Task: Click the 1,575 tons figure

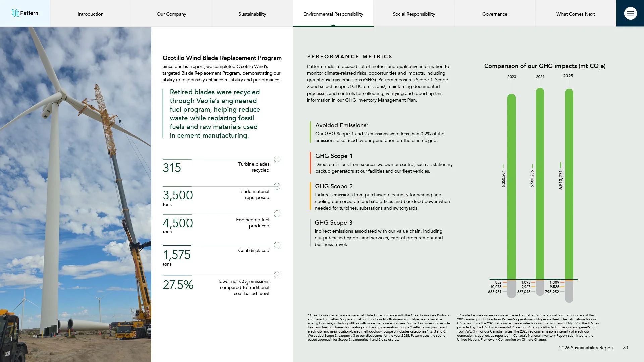Action: click(x=176, y=255)
